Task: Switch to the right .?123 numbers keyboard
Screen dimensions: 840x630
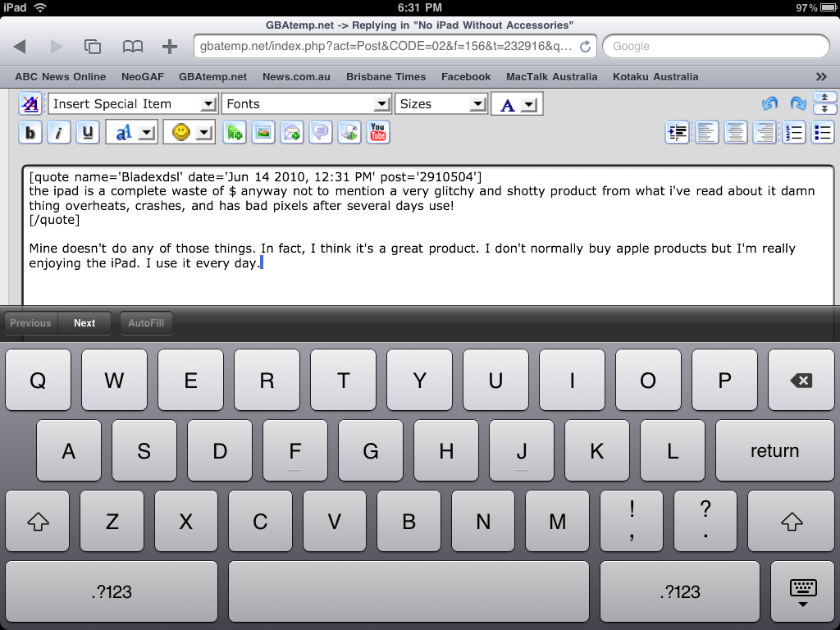Action: coord(680,591)
